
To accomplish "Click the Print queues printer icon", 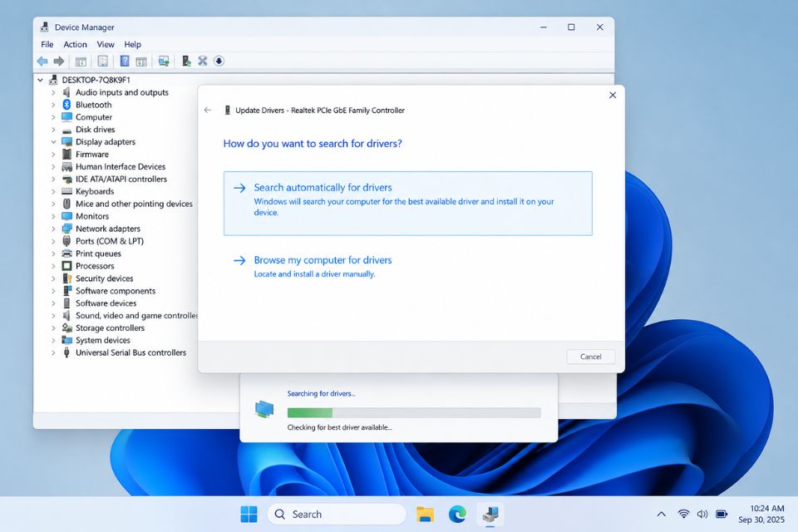I will (x=66, y=253).
